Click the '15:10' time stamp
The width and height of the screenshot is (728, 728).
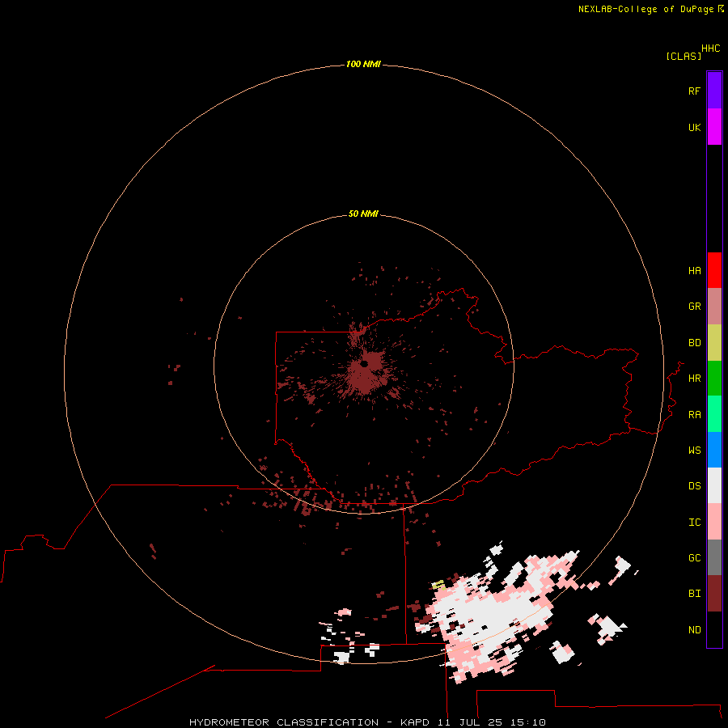(x=527, y=722)
